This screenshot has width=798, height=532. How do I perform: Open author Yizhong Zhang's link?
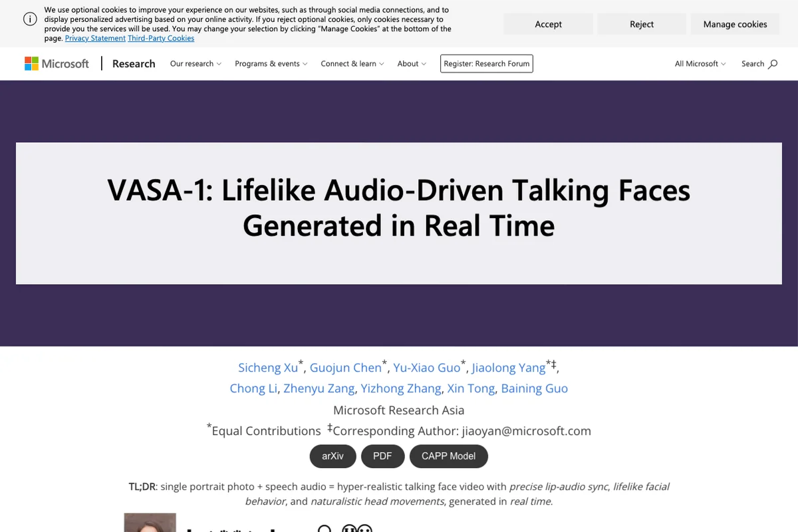(401, 388)
